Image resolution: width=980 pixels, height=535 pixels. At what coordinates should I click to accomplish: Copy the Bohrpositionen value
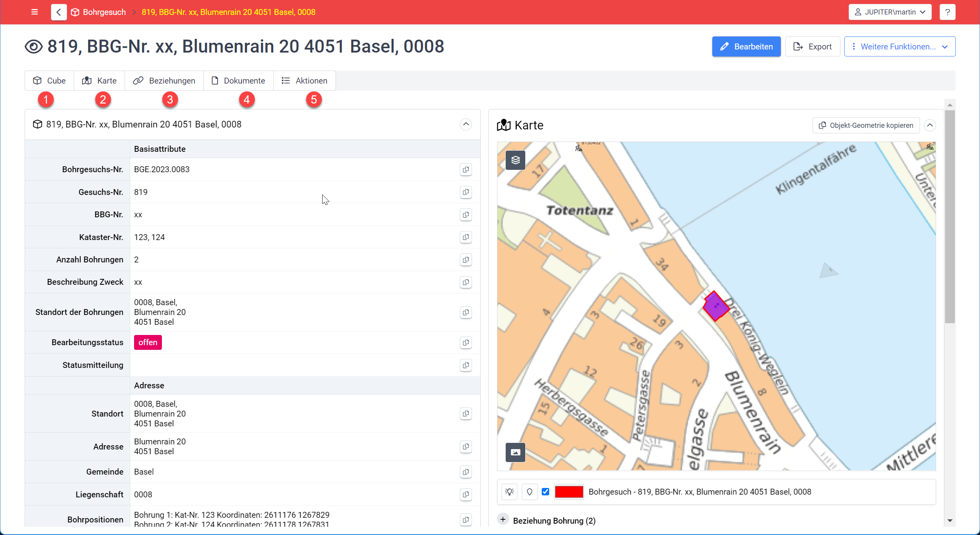(466, 520)
